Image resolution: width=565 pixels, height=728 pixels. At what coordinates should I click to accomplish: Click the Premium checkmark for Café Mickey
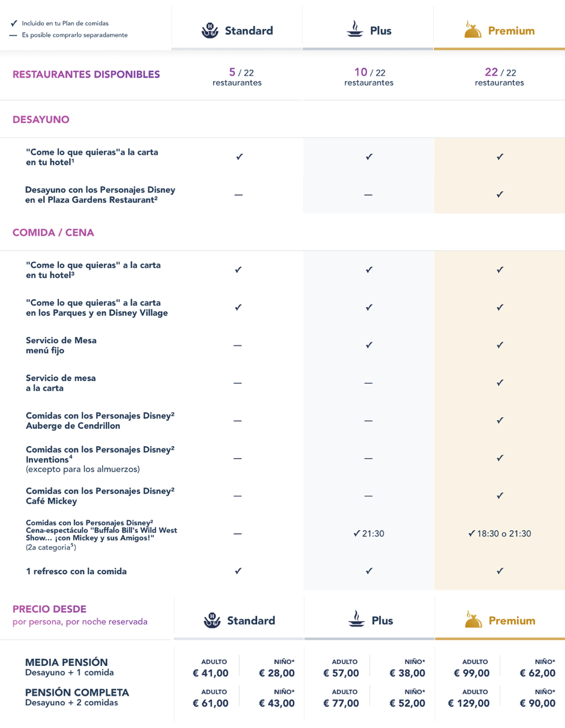[500, 496]
